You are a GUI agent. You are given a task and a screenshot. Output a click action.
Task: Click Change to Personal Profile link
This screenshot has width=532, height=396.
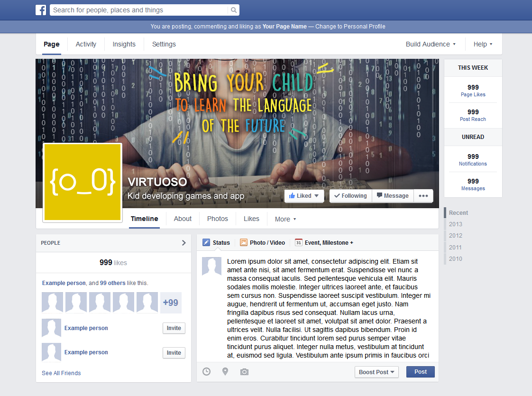[350, 27]
